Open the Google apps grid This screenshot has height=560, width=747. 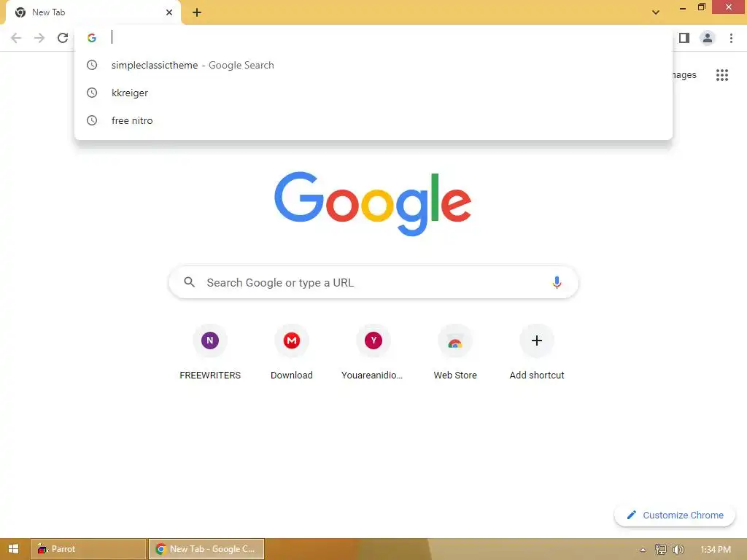(x=722, y=75)
